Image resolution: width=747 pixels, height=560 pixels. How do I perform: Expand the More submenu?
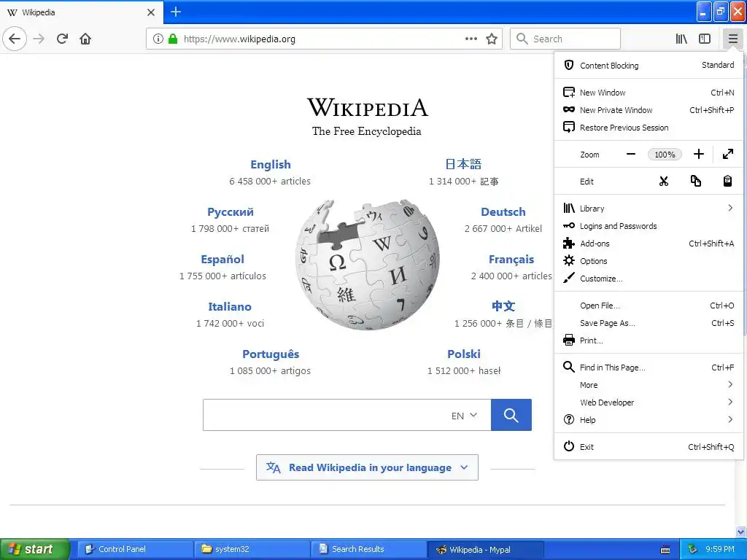649,385
